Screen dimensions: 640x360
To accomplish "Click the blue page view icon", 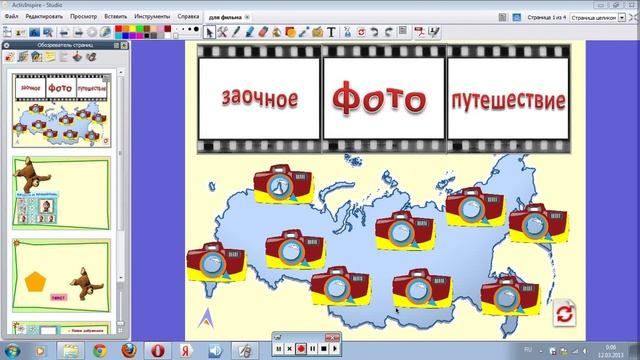I will click(x=517, y=17).
